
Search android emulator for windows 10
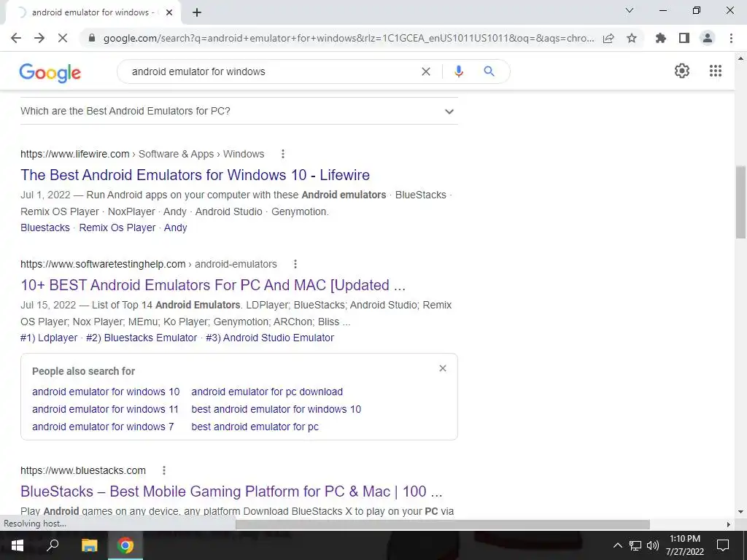pos(106,392)
